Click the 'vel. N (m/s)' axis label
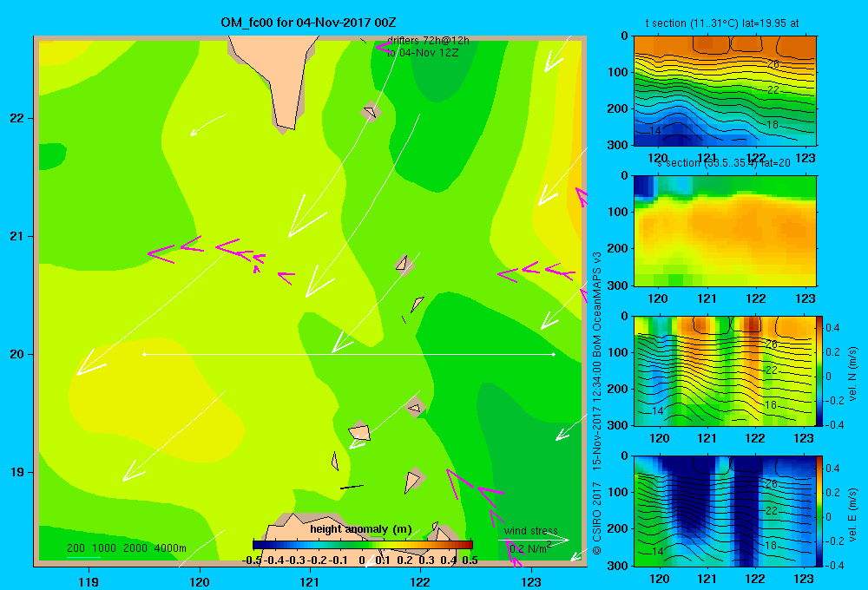Screen dimensions: 868x590 click(x=852, y=374)
